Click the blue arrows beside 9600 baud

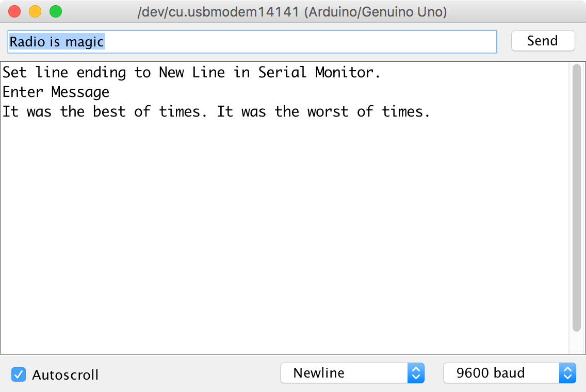(567, 373)
